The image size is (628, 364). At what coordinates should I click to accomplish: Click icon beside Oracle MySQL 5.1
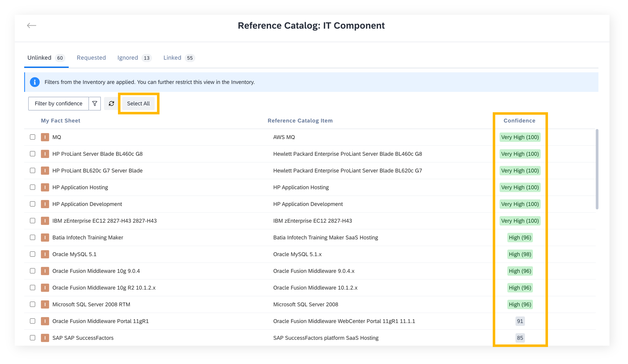click(x=45, y=254)
